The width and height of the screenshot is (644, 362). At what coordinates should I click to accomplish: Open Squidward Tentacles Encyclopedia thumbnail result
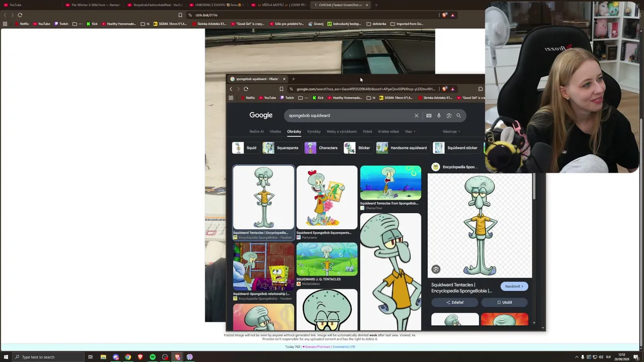point(264,197)
